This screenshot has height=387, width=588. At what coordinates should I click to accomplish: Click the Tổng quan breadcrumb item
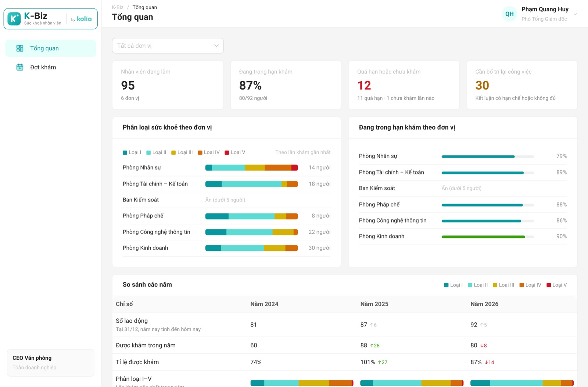(x=145, y=7)
